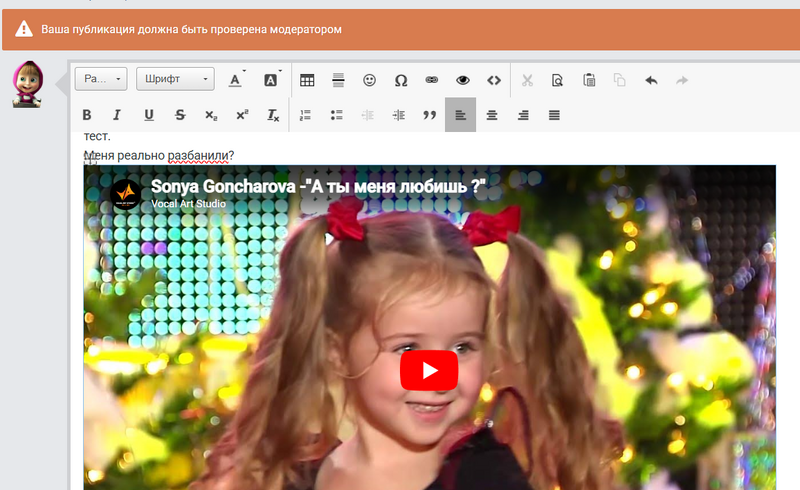Toggle strikethrough formatting
Viewport: 800px width, 490px height.
coord(180,115)
